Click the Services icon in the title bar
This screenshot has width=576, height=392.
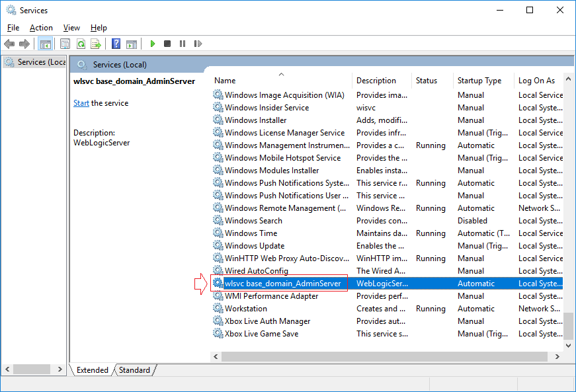tap(11, 11)
